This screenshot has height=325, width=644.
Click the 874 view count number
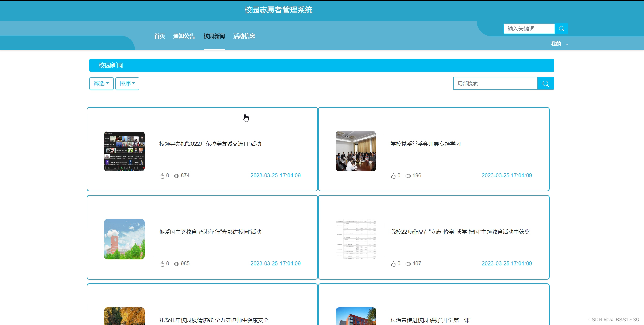click(x=185, y=176)
